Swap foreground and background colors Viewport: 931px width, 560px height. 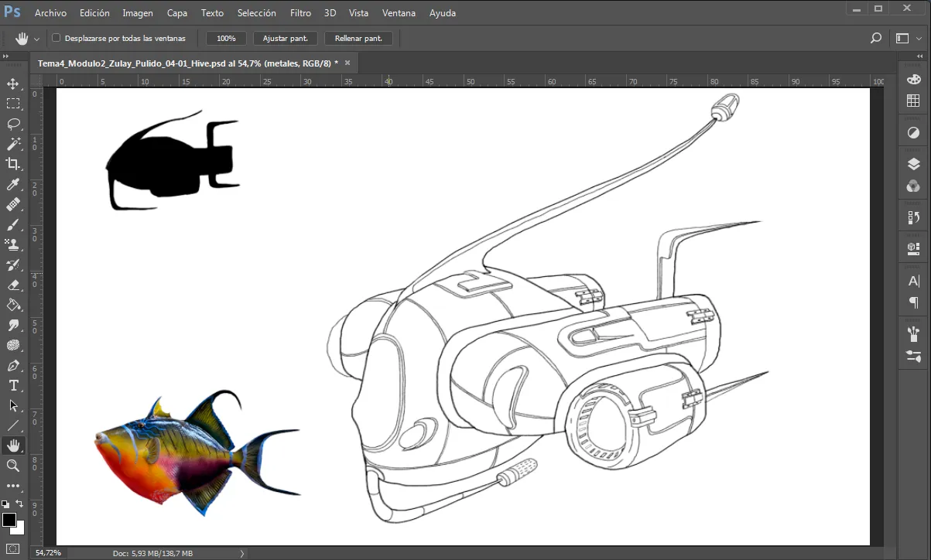[20, 504]
